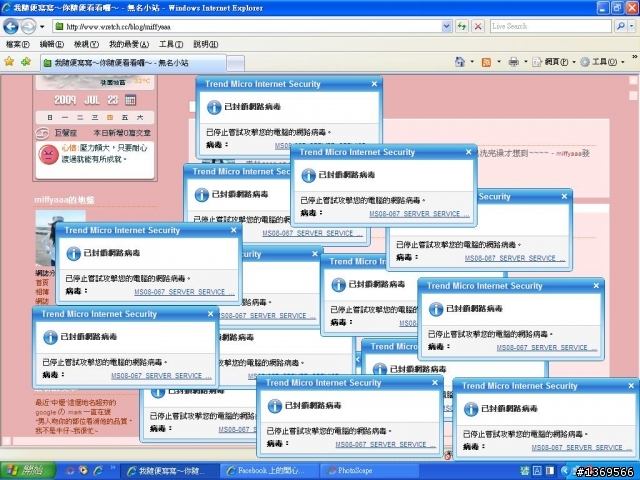The image size is (640, 480).
Task: Select the 無名小站 blog tab
Action: pos(133,63)
